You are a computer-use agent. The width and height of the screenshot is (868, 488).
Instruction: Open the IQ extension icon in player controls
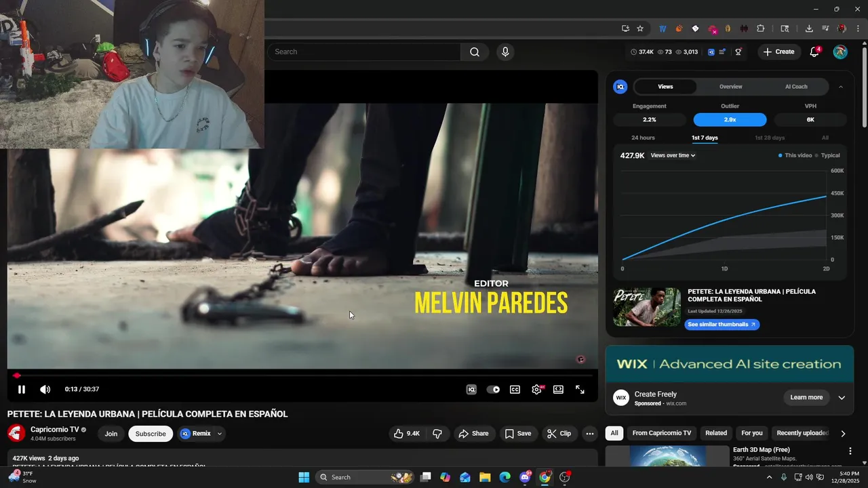point(471,390)
